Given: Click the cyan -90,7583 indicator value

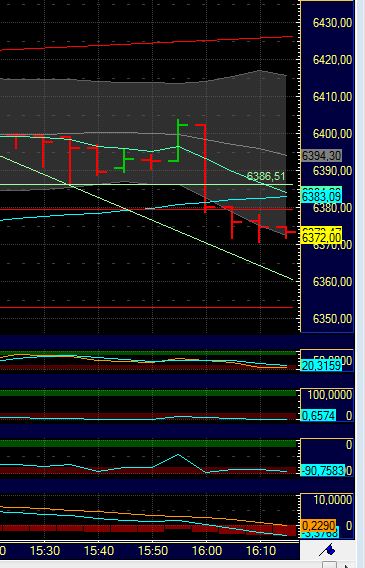Looking at the screenshot, I should pyautogui.click(x=323, y=471).
